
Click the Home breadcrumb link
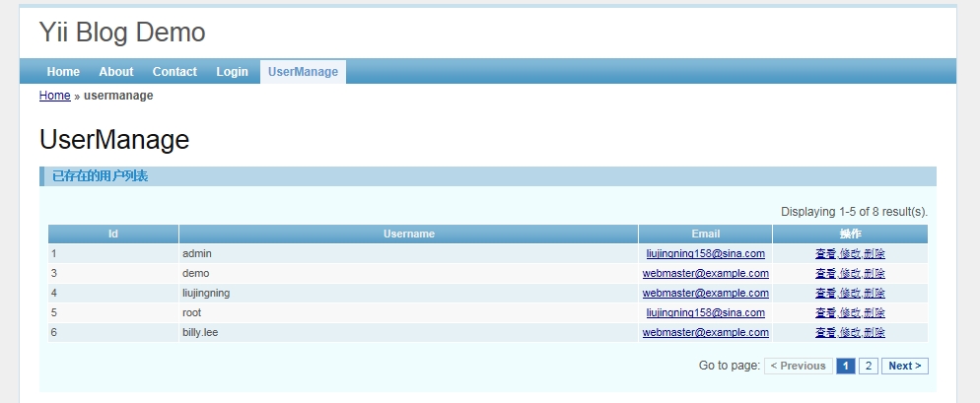pyautogui.click(x=54, y=96)
